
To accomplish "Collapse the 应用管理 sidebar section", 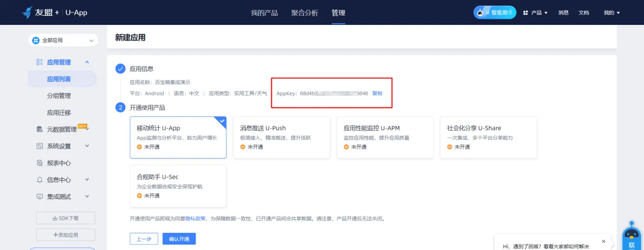I will pyautogui.click(x=87, y=62).
